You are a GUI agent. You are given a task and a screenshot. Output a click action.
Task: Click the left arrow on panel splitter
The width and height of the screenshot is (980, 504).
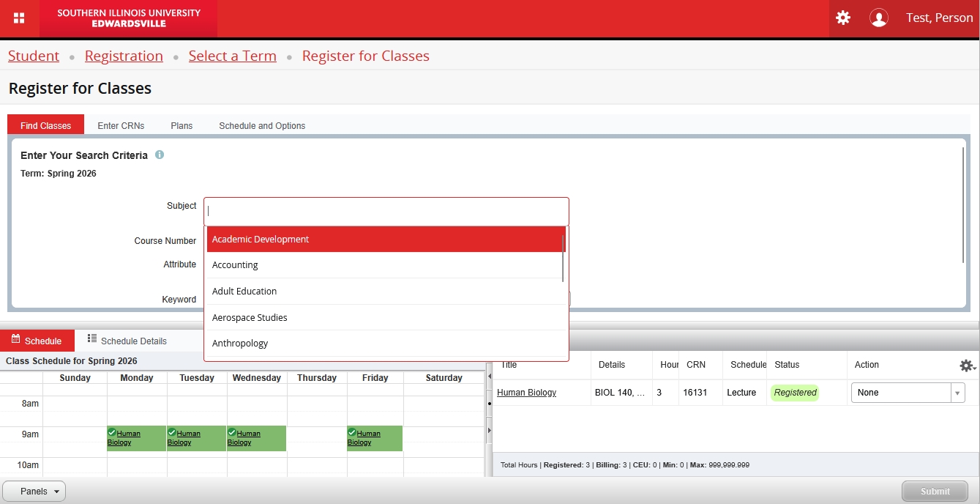tap(489, 377)
